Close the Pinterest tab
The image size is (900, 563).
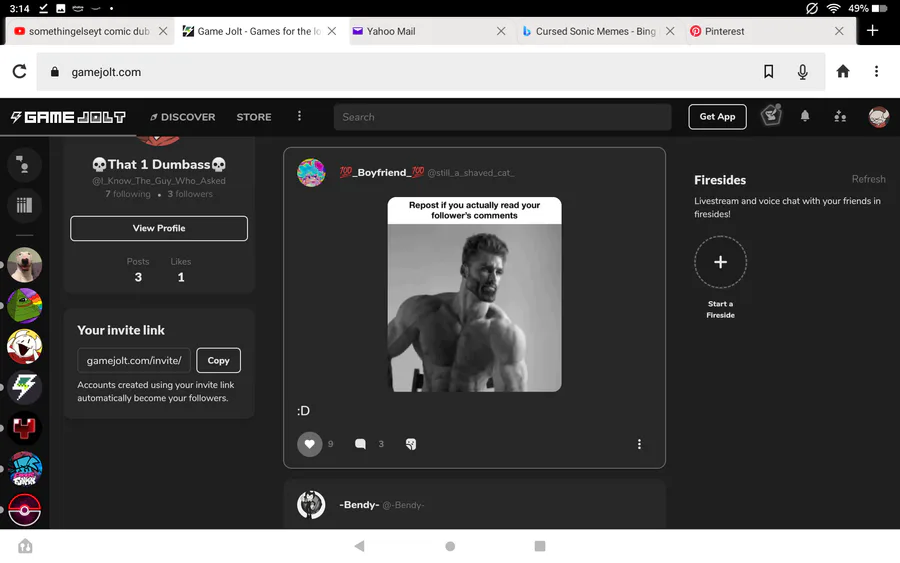(839, 31)
